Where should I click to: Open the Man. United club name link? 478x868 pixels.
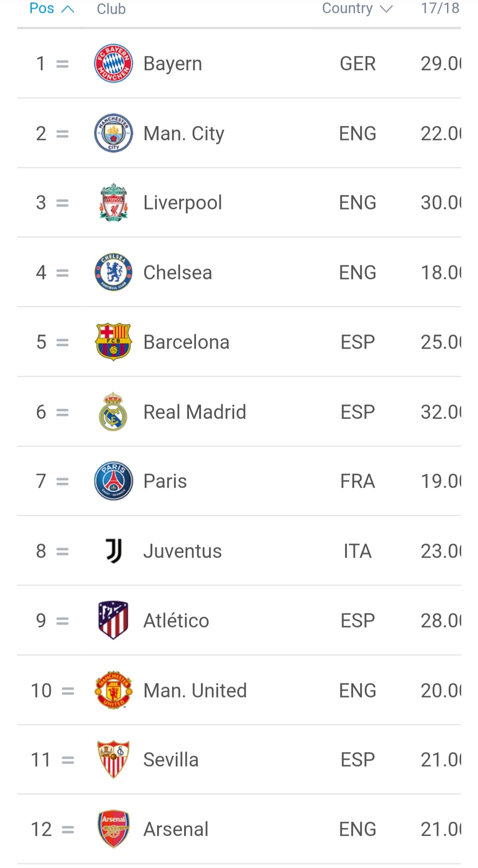(x=195, y=690)
